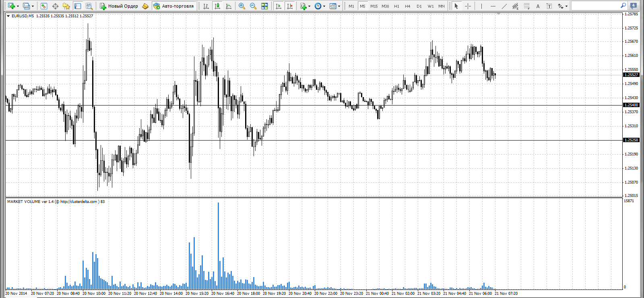
Task: Switch to the H4 timeframe
Action: click(408, 6)
